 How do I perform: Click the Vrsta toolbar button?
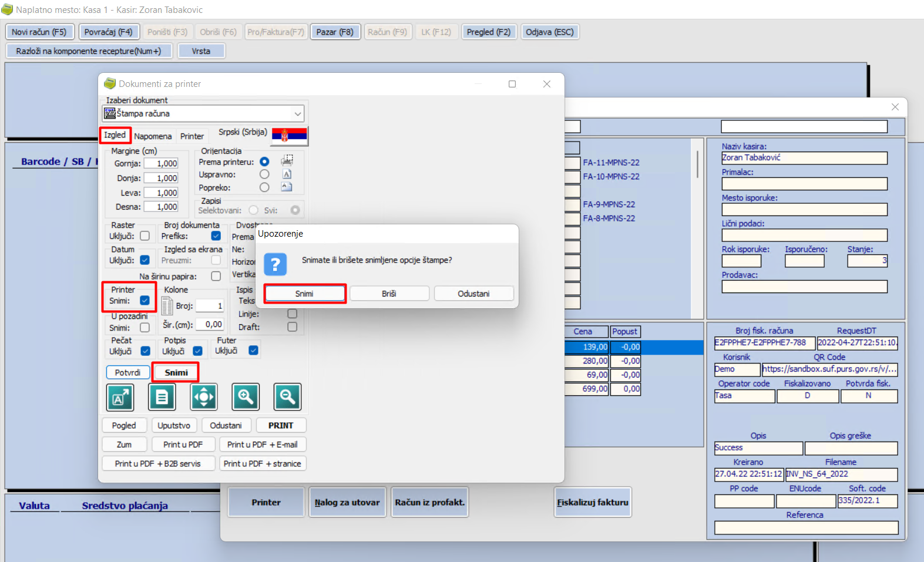coord(201,51)
